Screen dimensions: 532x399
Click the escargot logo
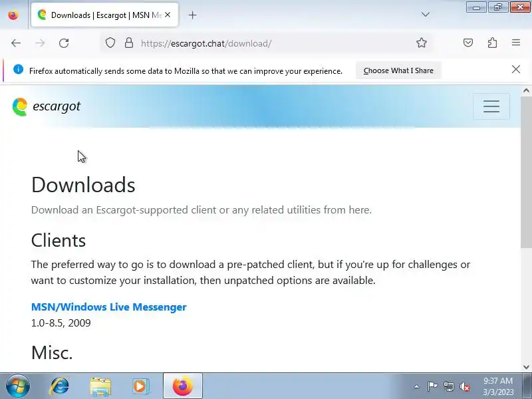tap(47, 106)
